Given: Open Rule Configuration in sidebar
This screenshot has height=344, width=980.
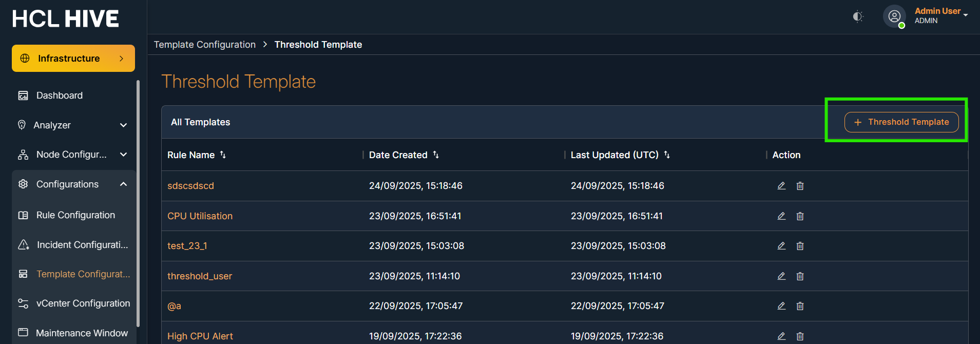Looking at the screenshot, I should [75, 215].
